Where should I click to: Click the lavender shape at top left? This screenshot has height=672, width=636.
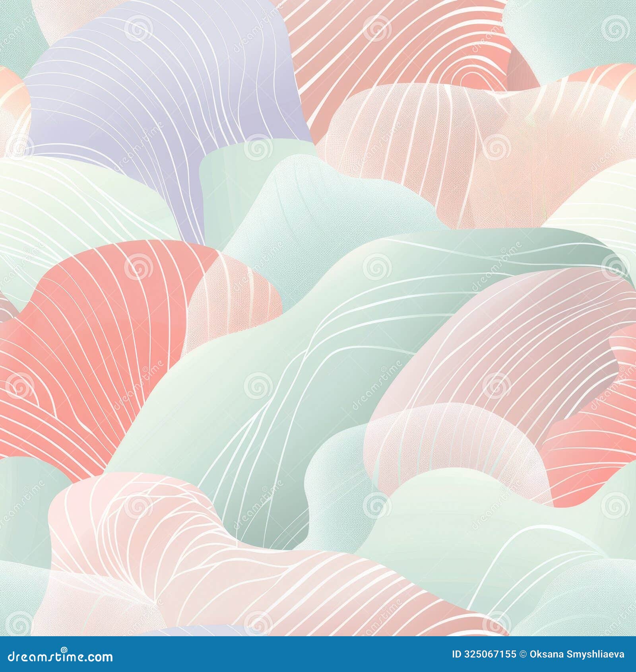tap(139, 80)
